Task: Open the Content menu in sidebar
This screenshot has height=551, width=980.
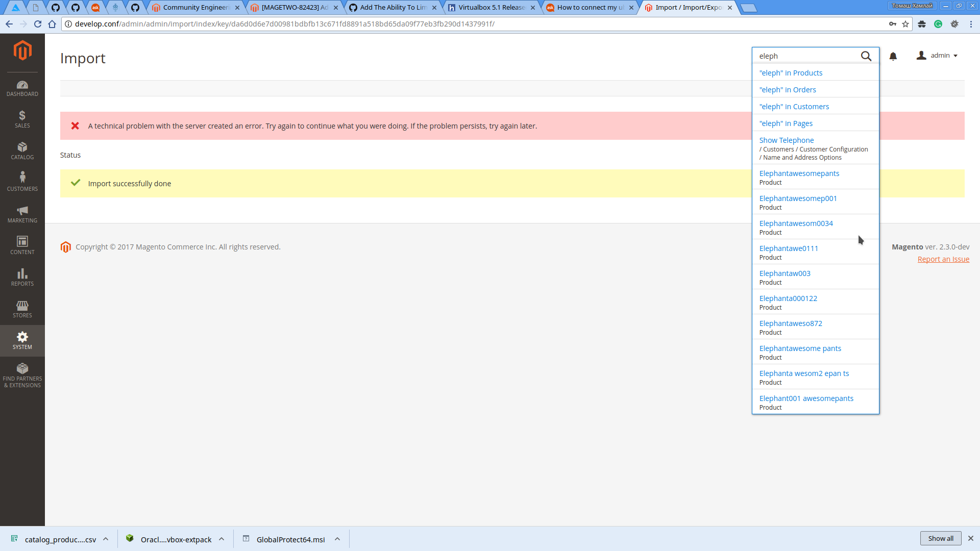Action: 22,246
